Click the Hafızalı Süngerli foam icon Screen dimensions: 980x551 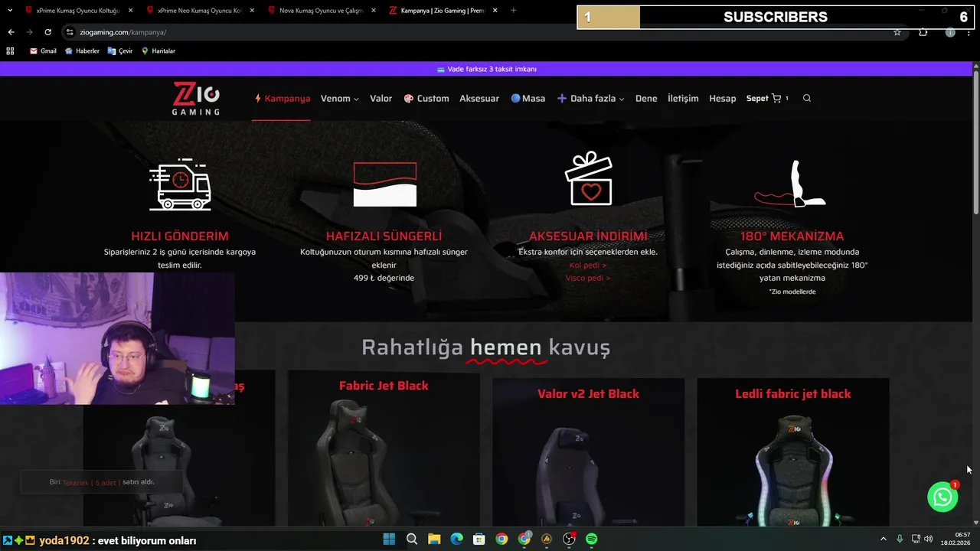pos(384,184)
